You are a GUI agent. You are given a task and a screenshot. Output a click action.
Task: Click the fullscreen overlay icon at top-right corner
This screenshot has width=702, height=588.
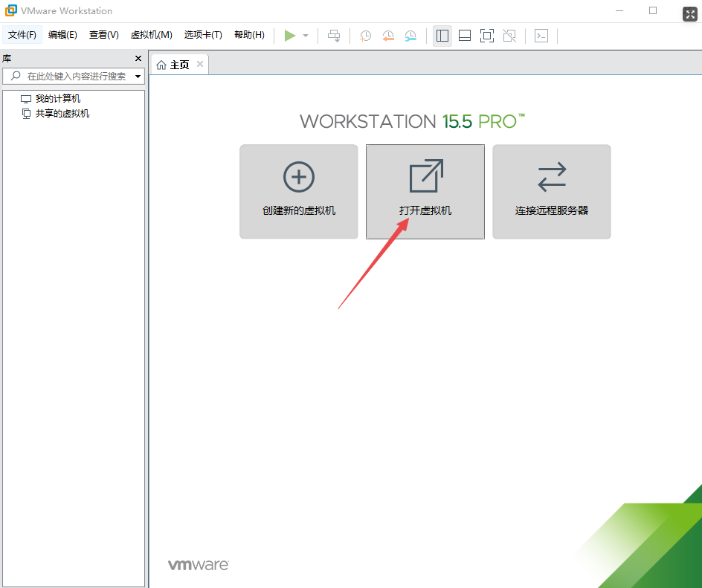click(x=690, y=14)
